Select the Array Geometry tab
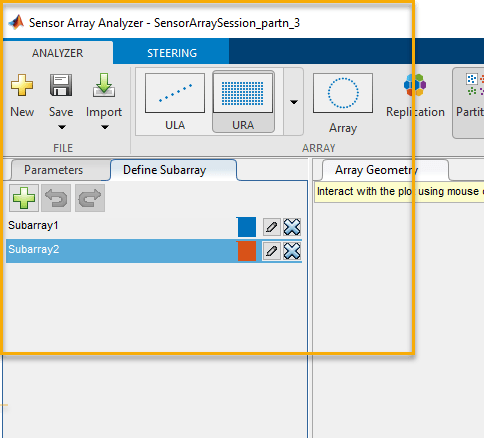484x438 pixels. pos(377,170)
